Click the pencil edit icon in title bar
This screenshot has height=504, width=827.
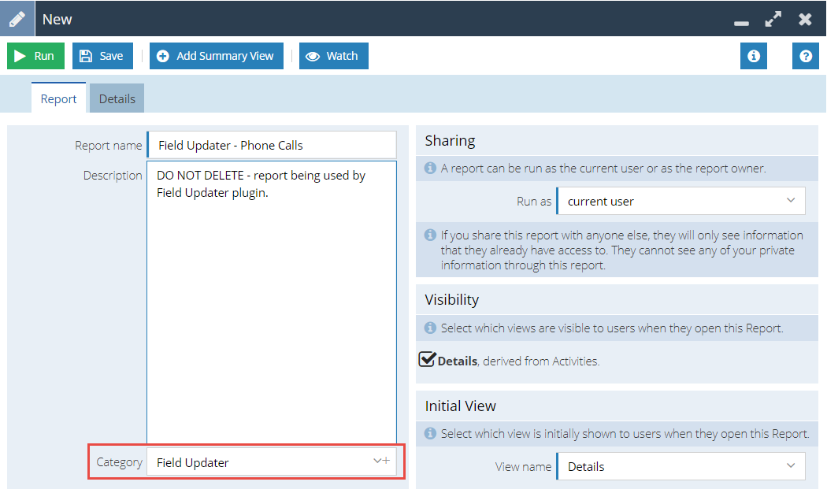17,19
